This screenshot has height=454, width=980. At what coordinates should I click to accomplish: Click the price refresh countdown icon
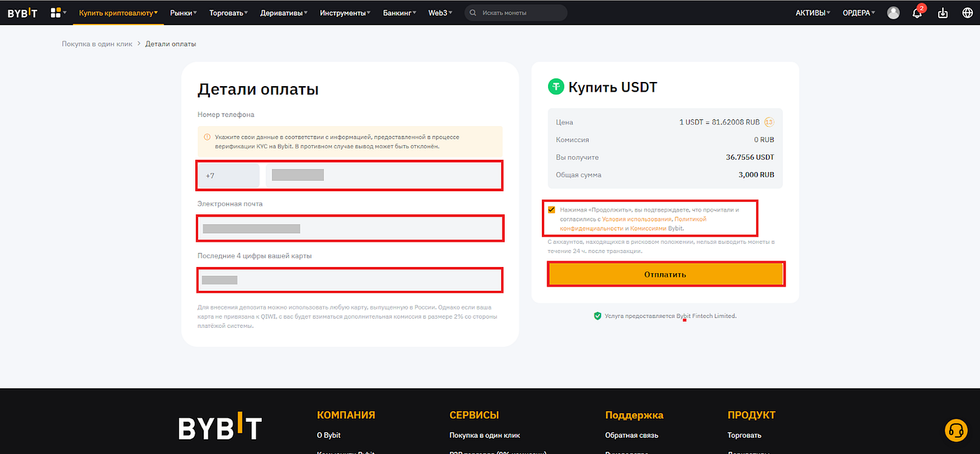tap(769, 122)
